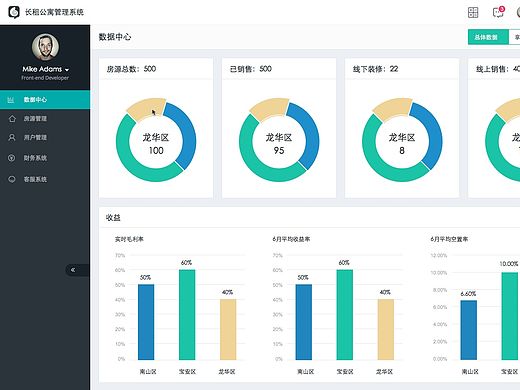
Task: Select 数据中心 sidebar menu item
Action: tap(45, 99)
